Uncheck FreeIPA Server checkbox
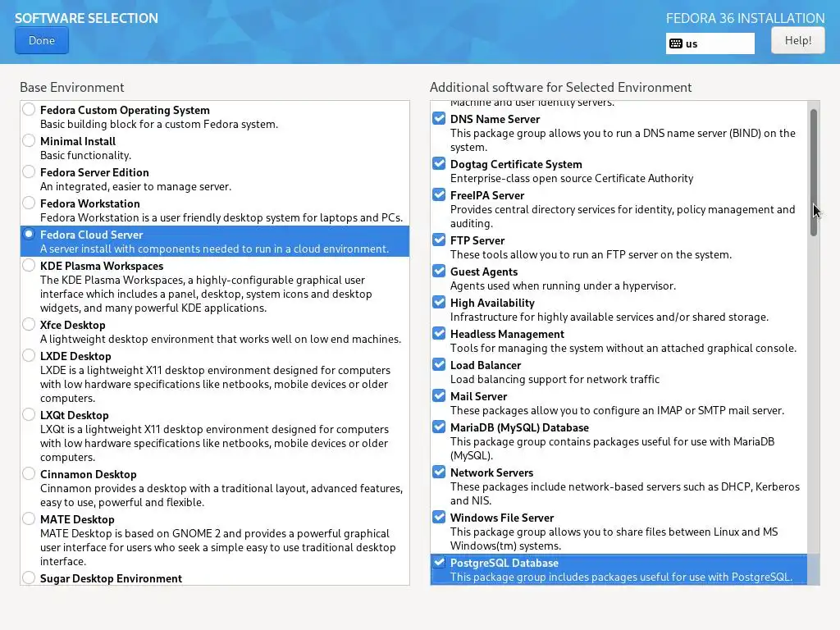The image size is (840, 630). 439,194
